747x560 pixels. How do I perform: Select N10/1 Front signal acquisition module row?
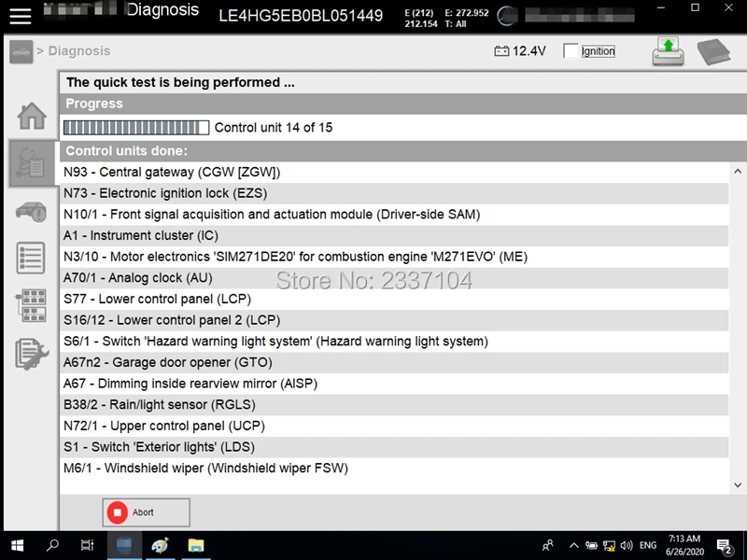394,215
